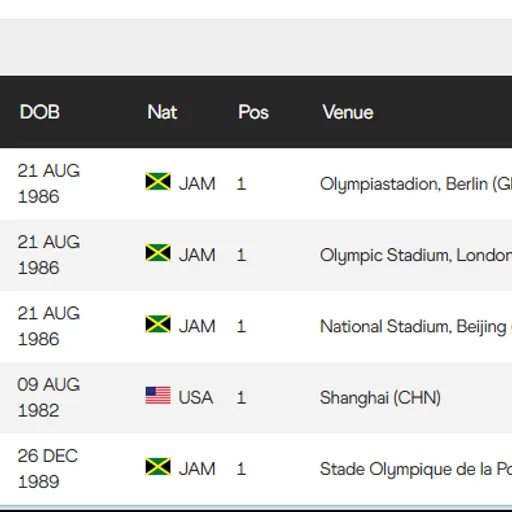Sort by the Pos column header
This screenshot has width=512, height=512.
pos(253,112)
